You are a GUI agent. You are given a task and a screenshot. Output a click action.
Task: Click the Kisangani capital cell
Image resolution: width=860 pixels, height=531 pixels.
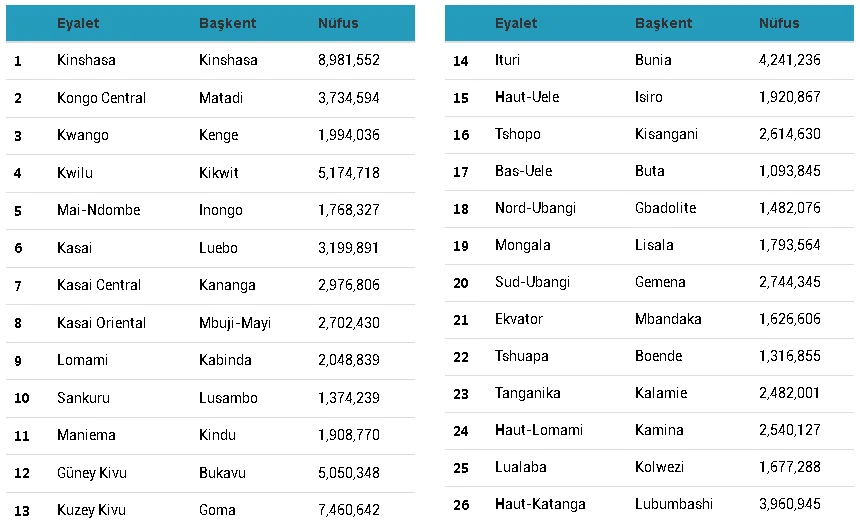coord(666,134)
